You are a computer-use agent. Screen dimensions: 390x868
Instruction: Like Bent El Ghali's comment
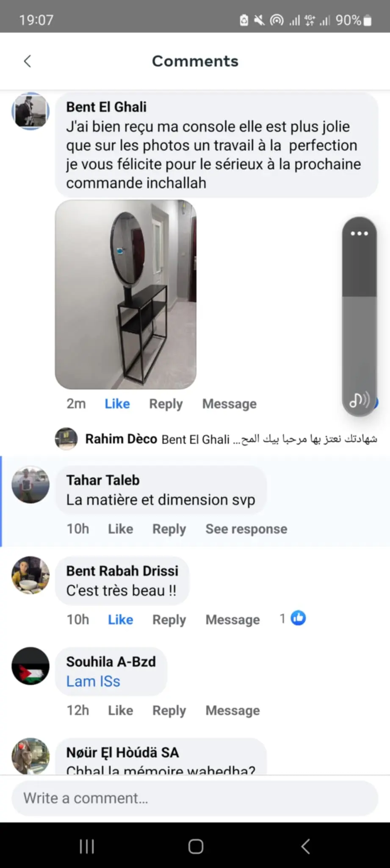click(x=117, y=404)
